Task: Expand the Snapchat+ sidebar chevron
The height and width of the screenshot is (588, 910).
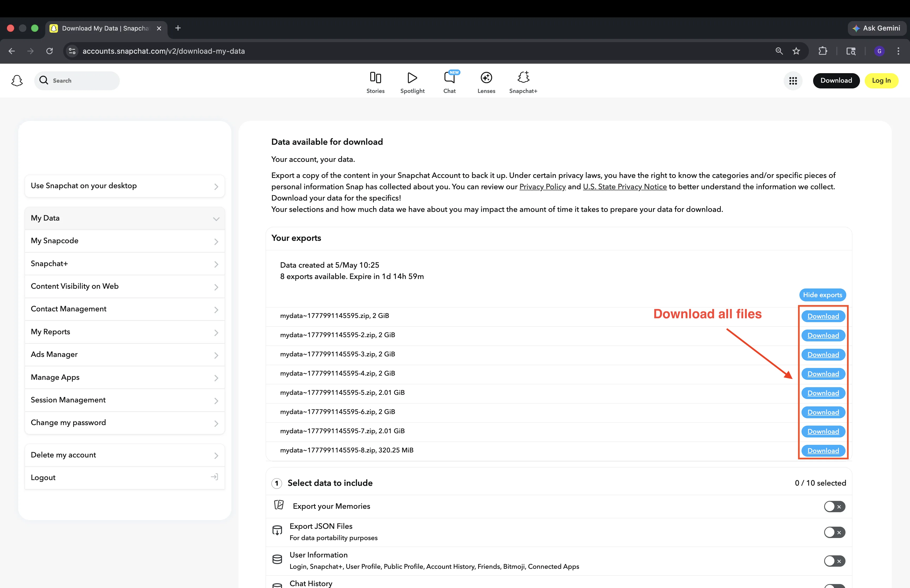Action: 216,264
